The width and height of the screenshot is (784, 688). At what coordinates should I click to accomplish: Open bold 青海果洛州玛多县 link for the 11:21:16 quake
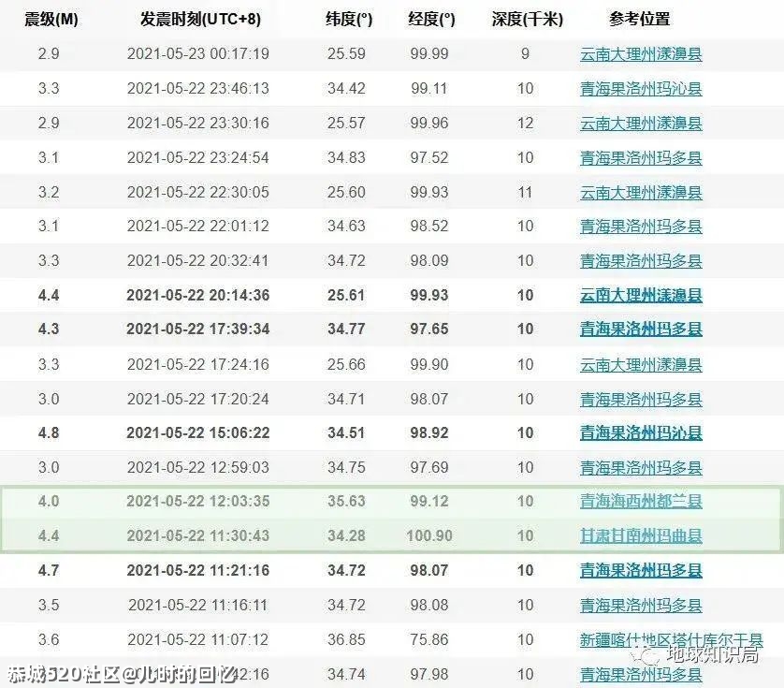click(x=641, y=570)
